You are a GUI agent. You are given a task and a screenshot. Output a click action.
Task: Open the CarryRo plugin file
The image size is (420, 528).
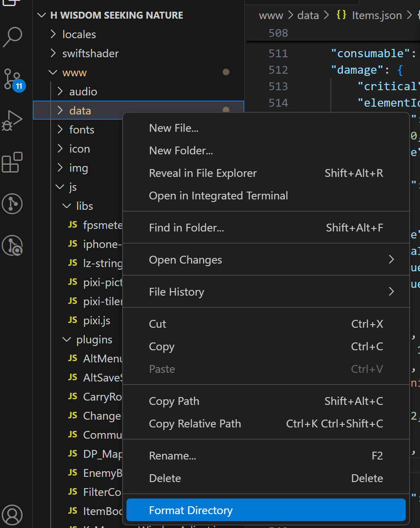(103, 397)
